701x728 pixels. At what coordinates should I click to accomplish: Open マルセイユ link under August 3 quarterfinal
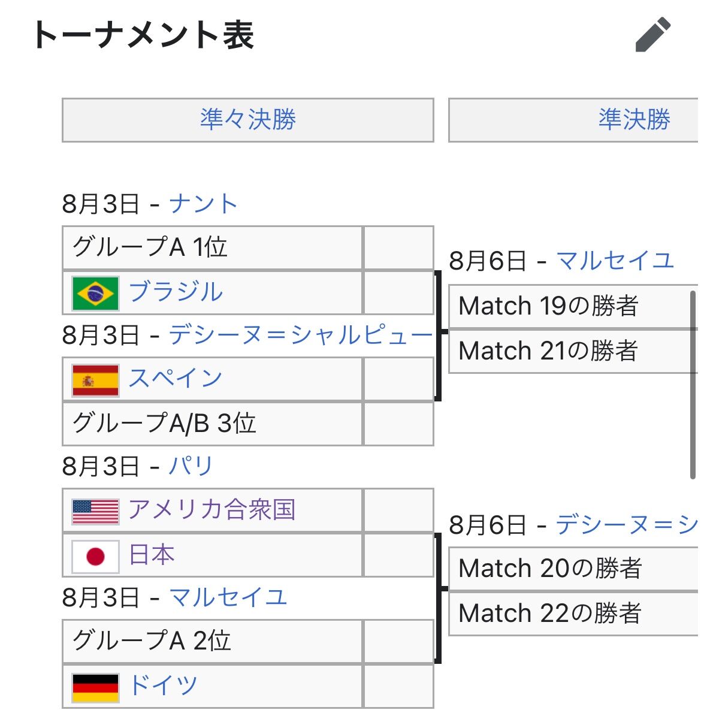point(228,597)
